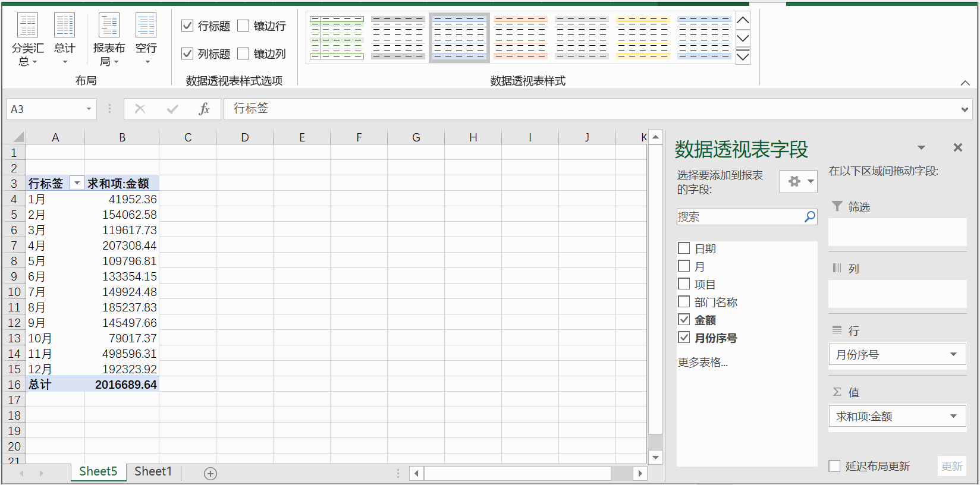Image resolution: width=980 pixels, height=485 pixels.
Task: Click the 更新 update button
Action: pyautogui.click(x=951, y=466)
